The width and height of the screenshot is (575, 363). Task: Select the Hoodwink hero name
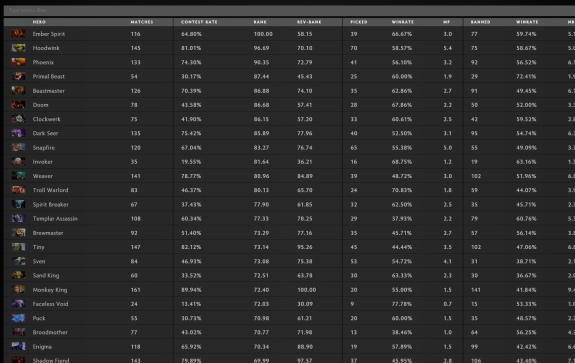tap(46, 48)
